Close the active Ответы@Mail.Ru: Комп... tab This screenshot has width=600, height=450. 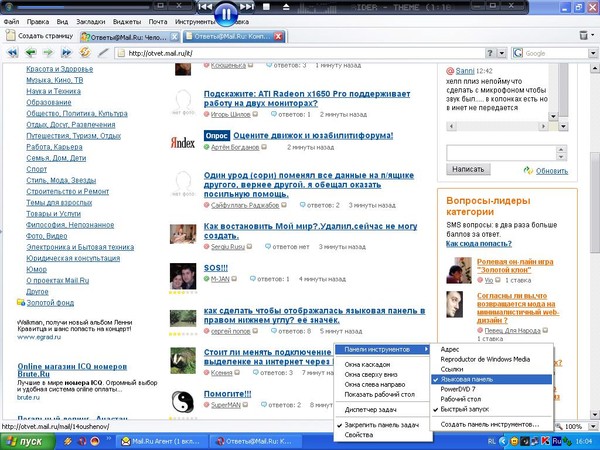point(279,36)
